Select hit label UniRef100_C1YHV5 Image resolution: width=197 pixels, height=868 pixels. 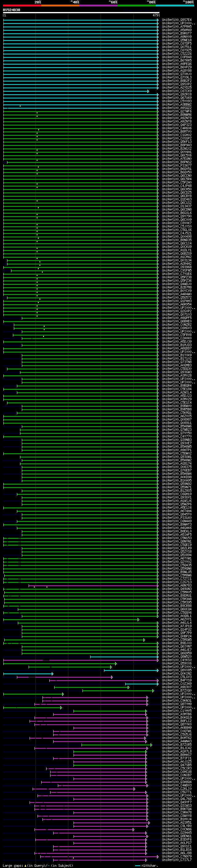(x=177, y=711)
